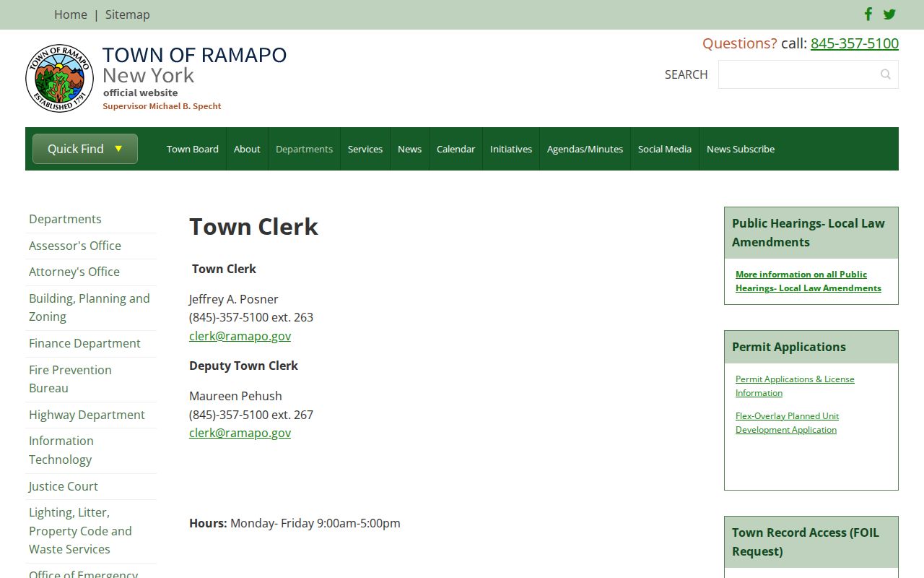The image size is (924, 578).
Task: Open the Departments menu item
Action: tap(304, 149)
